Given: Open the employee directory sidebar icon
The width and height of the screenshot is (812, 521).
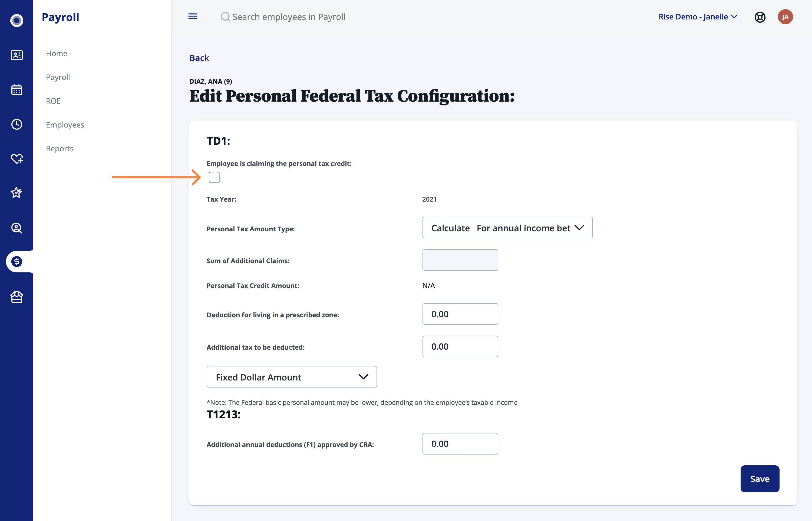Looking at the screenshot, I should (x=16, y=55).
